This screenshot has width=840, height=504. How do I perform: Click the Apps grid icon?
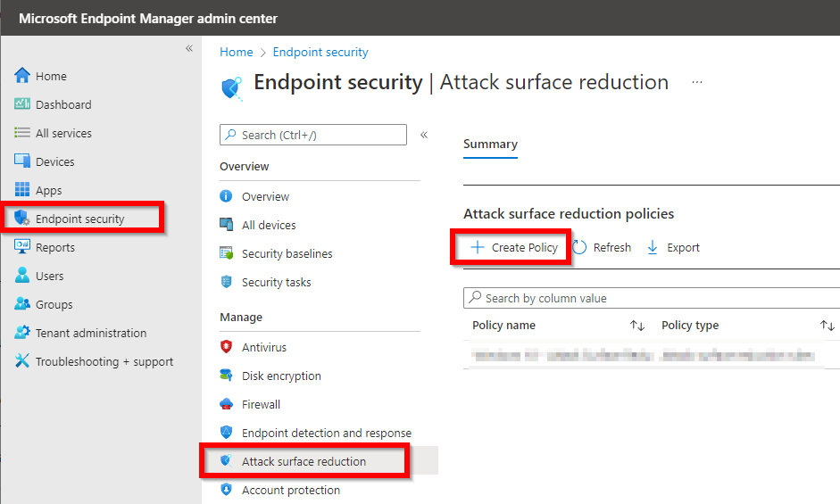click(22, 189)
